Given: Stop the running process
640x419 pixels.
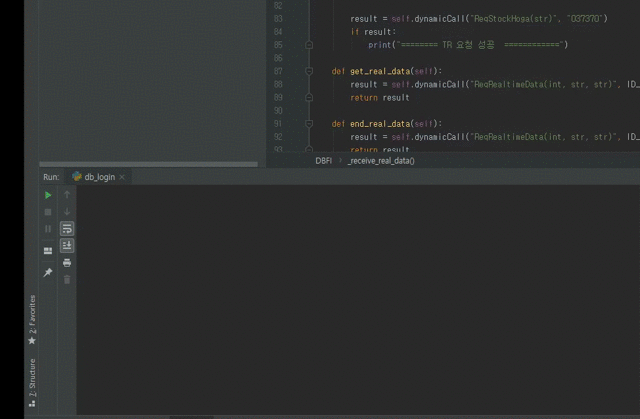Looking at the screenshot, I should pyautogui.click(x=48, y=212).
